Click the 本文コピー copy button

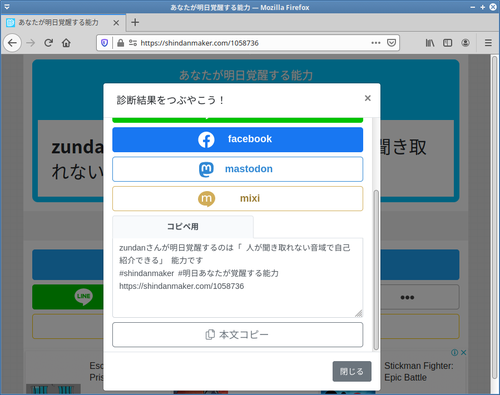(x=237, y=335)
